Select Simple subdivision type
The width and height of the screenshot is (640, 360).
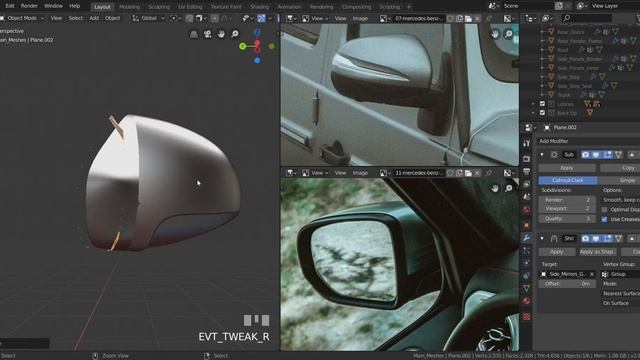619,180
